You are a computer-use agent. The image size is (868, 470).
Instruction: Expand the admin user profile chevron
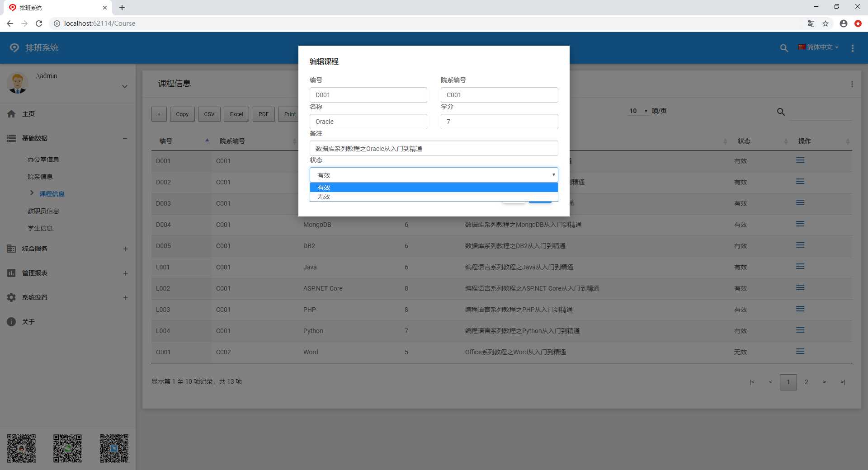(x=125, y=86)
